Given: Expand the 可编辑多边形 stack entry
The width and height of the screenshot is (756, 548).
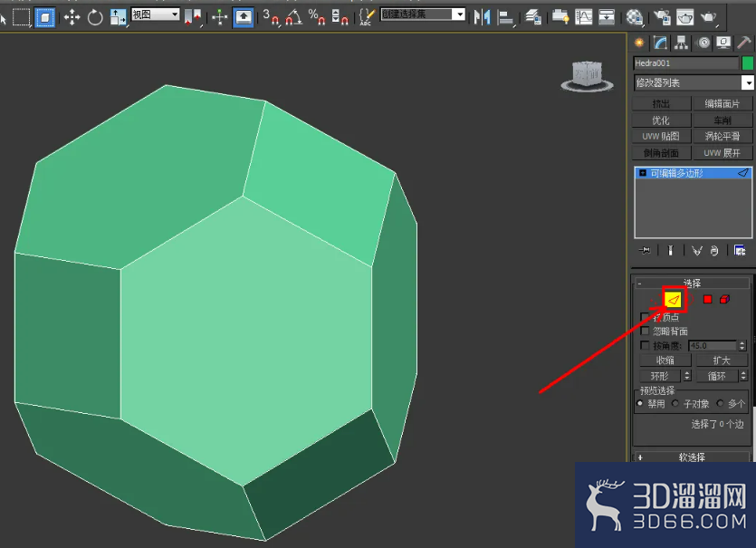Looking at the screenshot, I should (x=642, y=173).
